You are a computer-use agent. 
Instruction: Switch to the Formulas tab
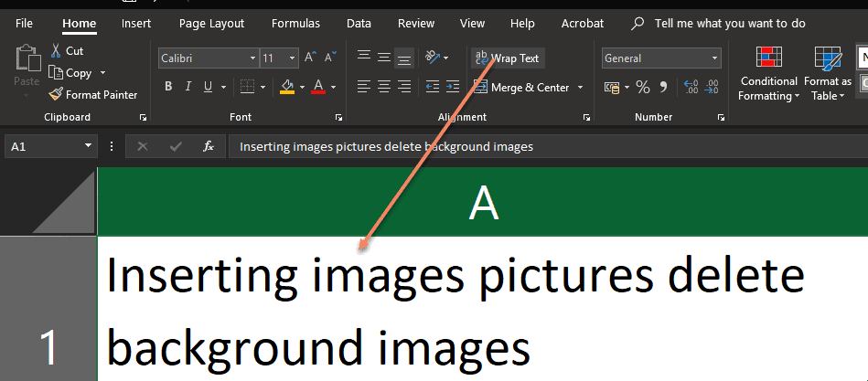[295, 23]
